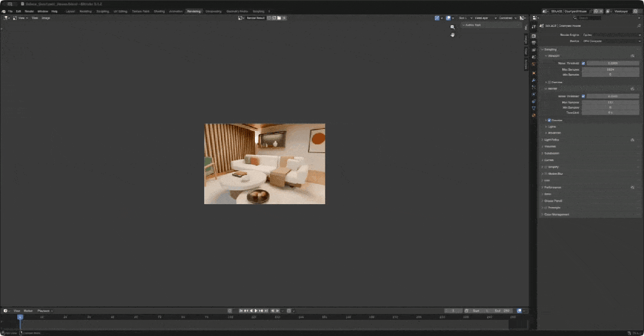Toggle Render Noise Threshold checkbox
This screenshot has width=644, height=336.
(x=583, y=96)
